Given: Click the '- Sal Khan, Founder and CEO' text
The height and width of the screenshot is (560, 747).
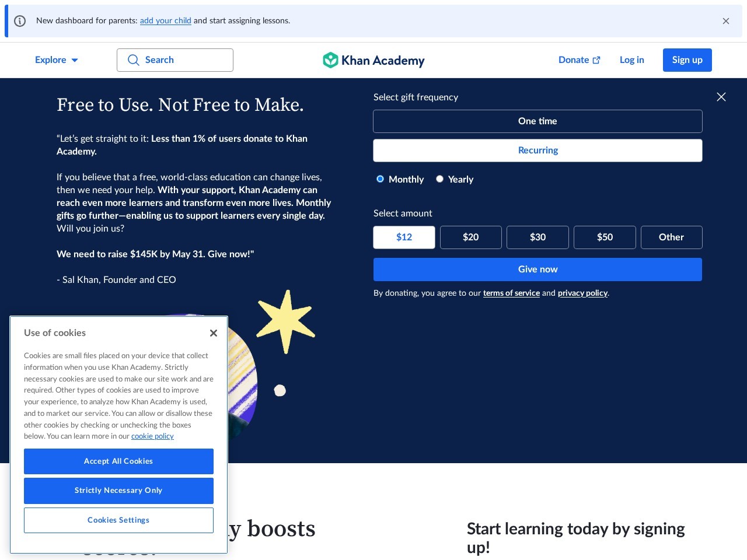Looking at the screenshot, I should pyautogui.click(x=116, y=280).
